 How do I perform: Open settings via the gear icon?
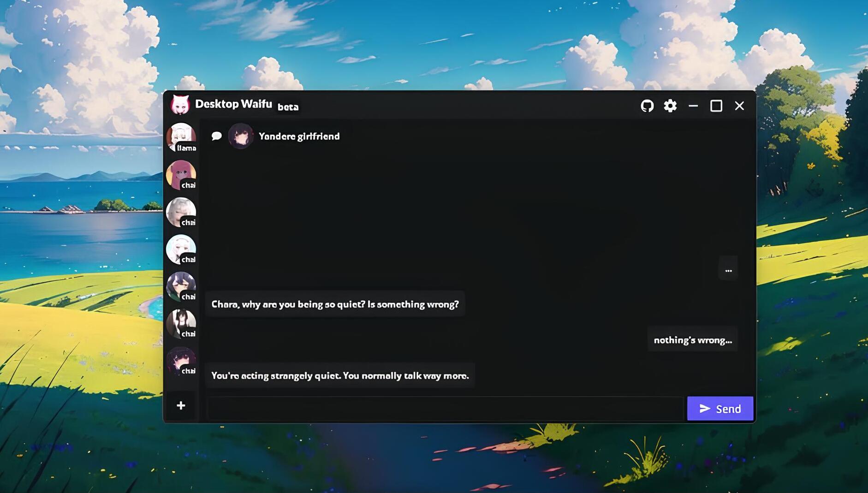point(670,106)
